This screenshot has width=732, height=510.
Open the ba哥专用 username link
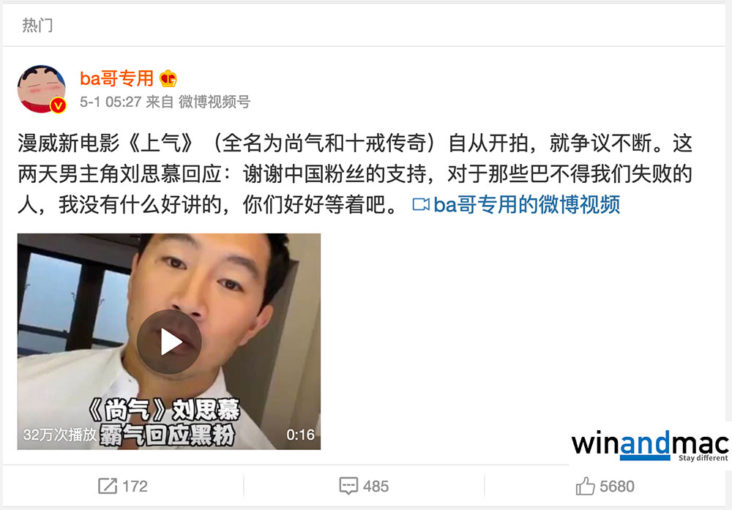(117, 78)
